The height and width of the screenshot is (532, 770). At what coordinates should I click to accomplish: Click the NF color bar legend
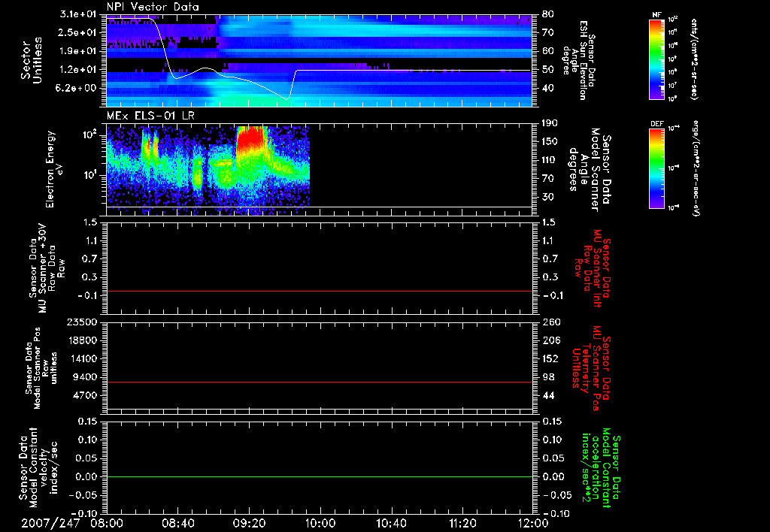tap(656, 59)
